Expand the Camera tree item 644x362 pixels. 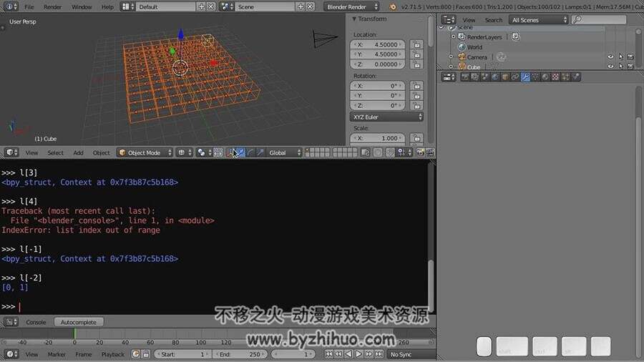(x=451, y=57)
